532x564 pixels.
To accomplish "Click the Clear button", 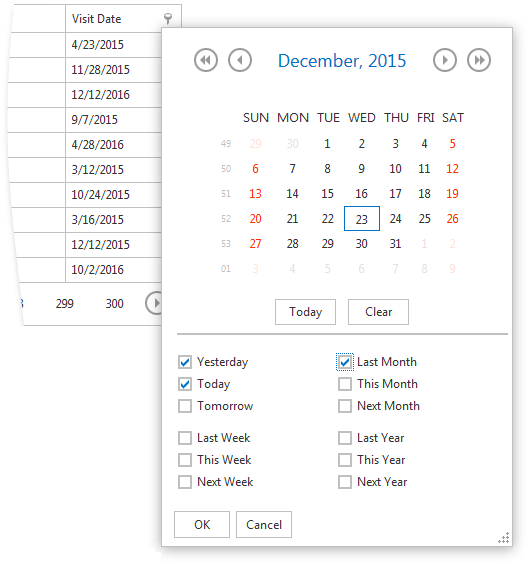I will tap(378, 312).
